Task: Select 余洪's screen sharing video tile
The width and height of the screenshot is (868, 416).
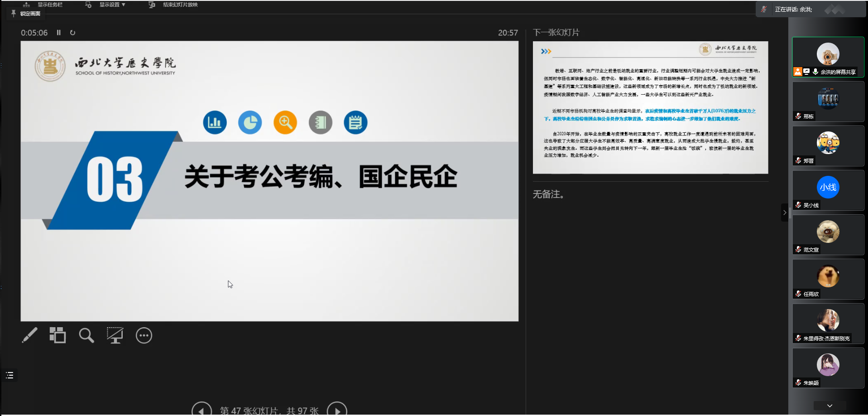Action: 828,57
